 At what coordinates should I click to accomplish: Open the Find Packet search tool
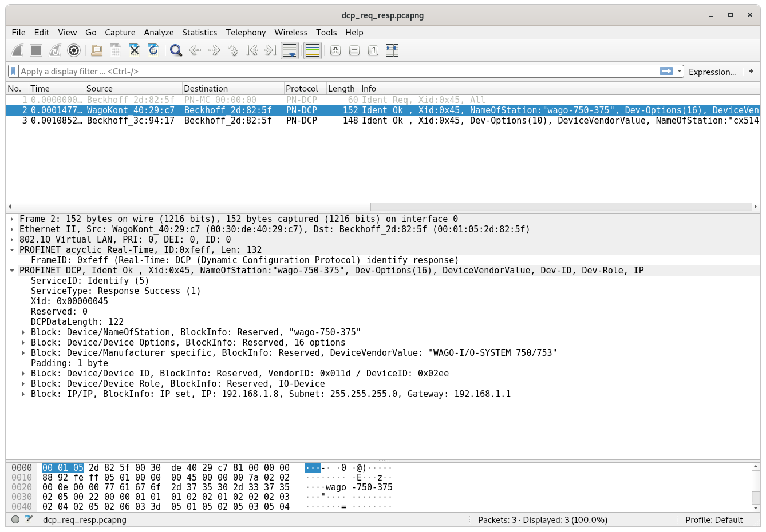(x=176, y=50)
